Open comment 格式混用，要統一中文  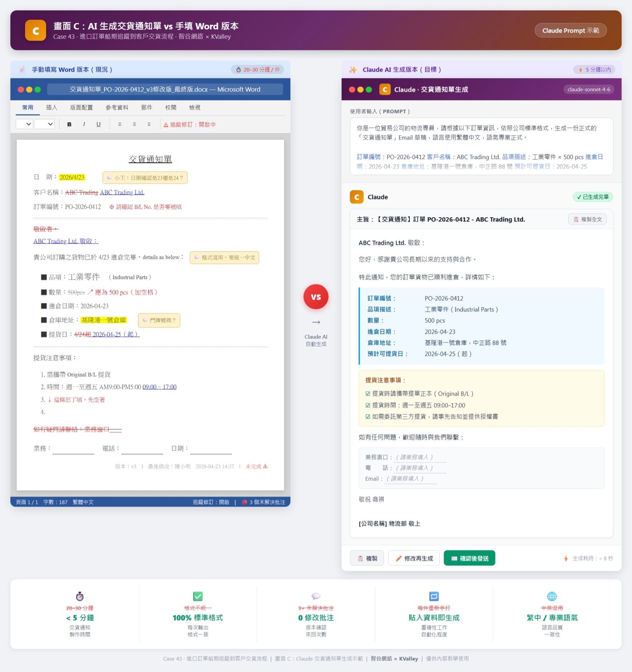[224, 257]
